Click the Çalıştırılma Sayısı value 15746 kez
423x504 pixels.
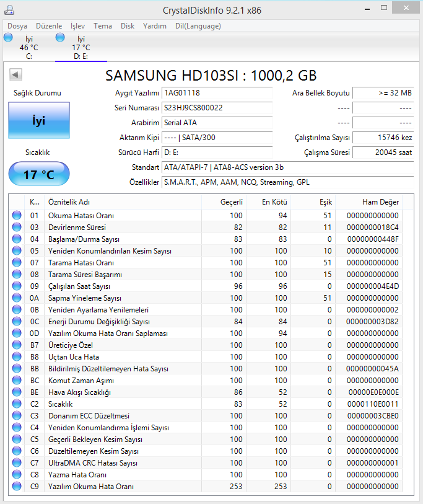point(383,138)
